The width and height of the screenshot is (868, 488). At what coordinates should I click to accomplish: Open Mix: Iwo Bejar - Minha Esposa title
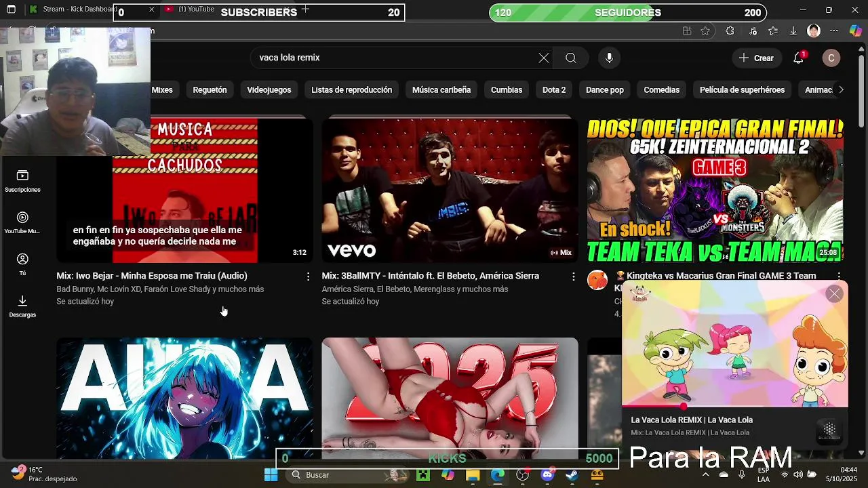(152, 276)
